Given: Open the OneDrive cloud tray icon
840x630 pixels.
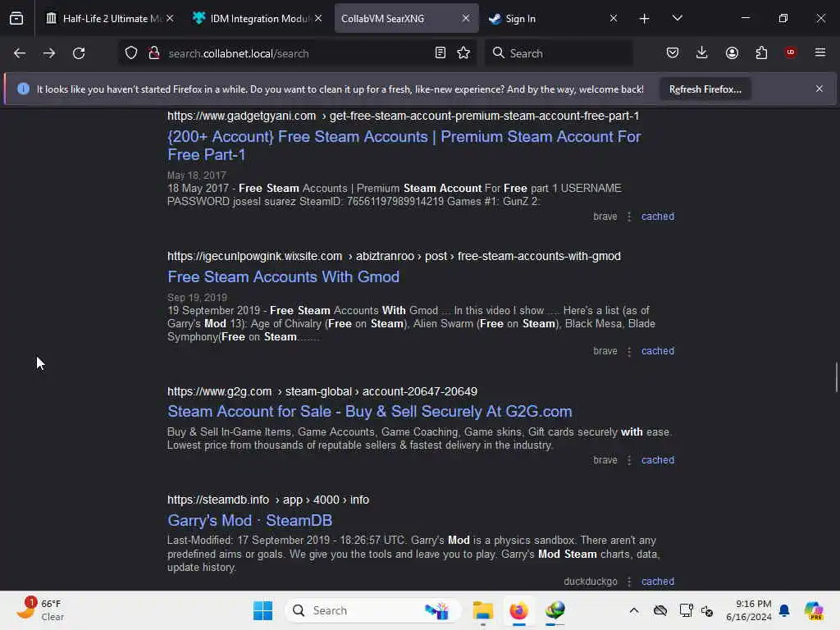Looking at the screenshot, I should [x=660, y=610].
